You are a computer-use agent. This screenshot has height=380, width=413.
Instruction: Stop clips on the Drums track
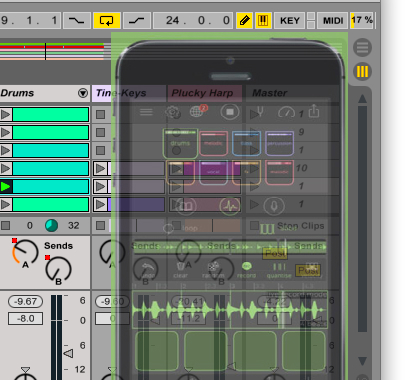(x=5, y=226)
